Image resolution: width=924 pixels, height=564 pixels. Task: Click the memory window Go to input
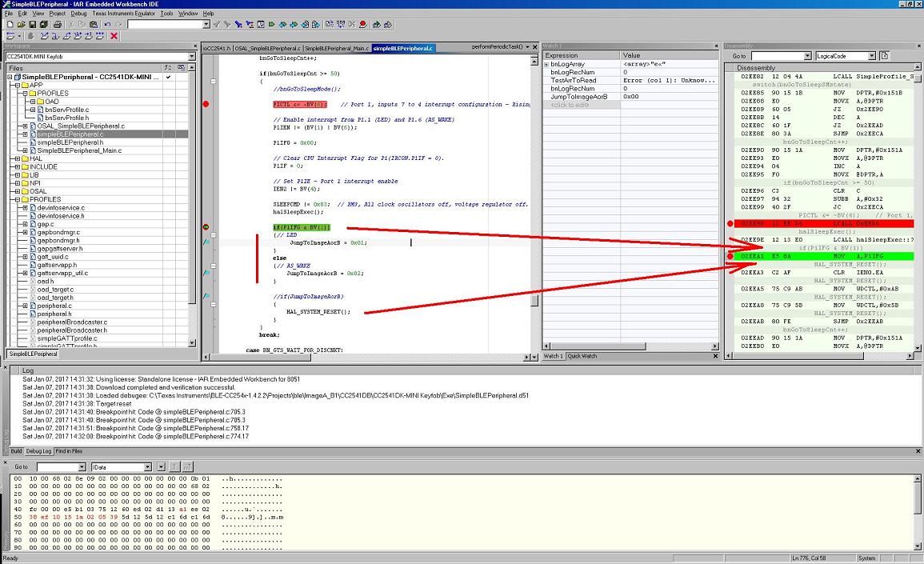tap(57, 466)
